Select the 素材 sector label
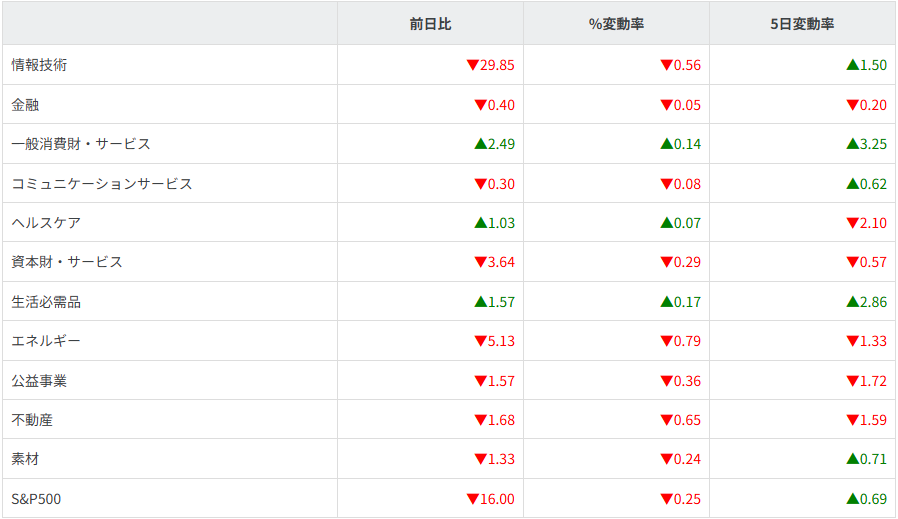This screenshot has width=898, height=519. tap(25, 459)
